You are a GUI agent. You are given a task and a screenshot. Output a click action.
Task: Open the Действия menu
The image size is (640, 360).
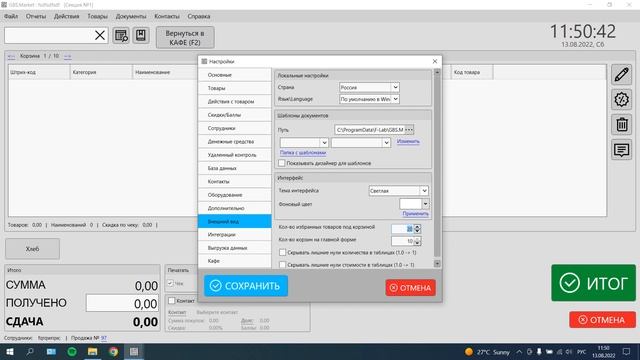pyautogui.click(x=67, y=16)
